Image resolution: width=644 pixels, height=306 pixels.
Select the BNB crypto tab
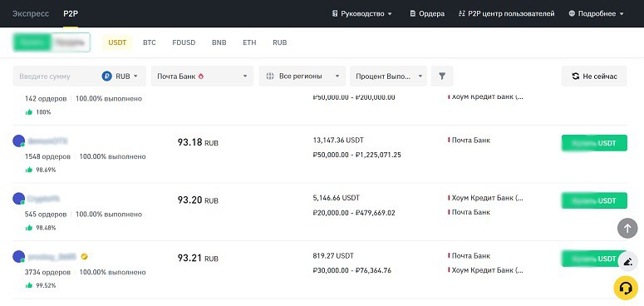219,42
